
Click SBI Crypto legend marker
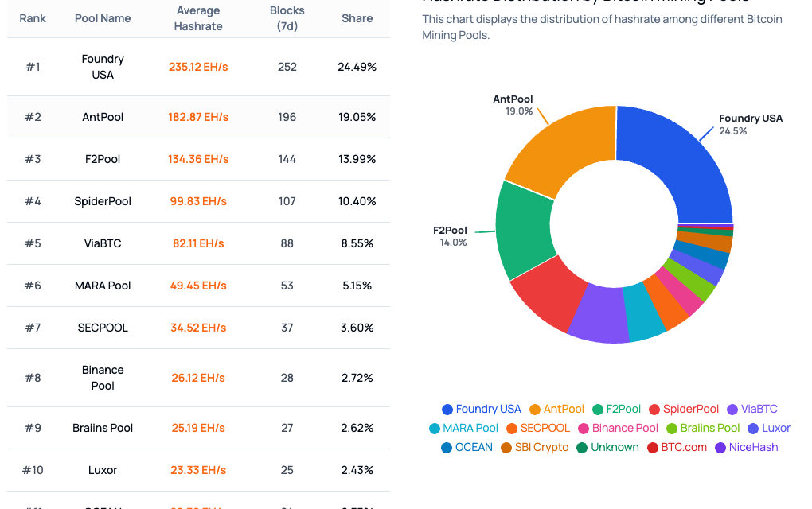point(506,448)
